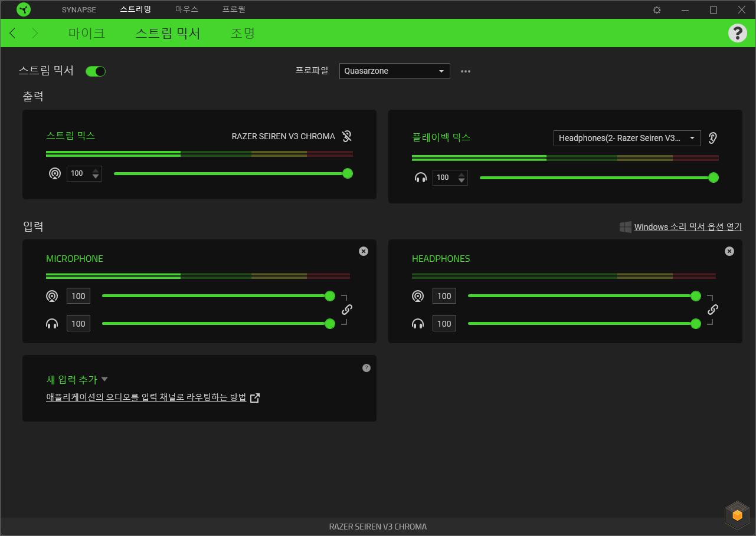Click the HEADPHONES headphone playback icon
The width and height of the screenshot is (756, 536).
pyautogui.click(x=418, y=324)
